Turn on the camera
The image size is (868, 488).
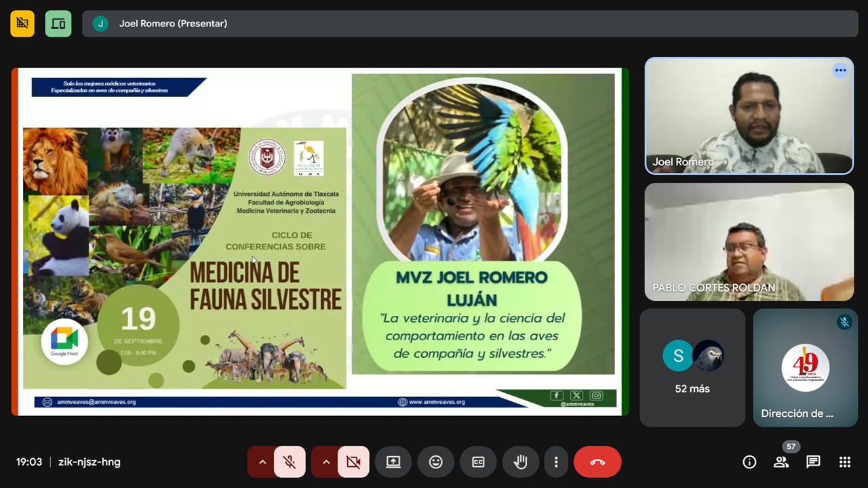point(353,462)
